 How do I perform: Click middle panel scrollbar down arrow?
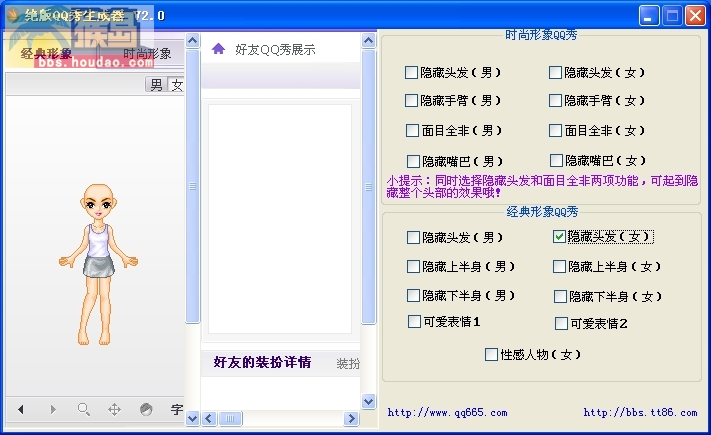click(x=369, y=401)
